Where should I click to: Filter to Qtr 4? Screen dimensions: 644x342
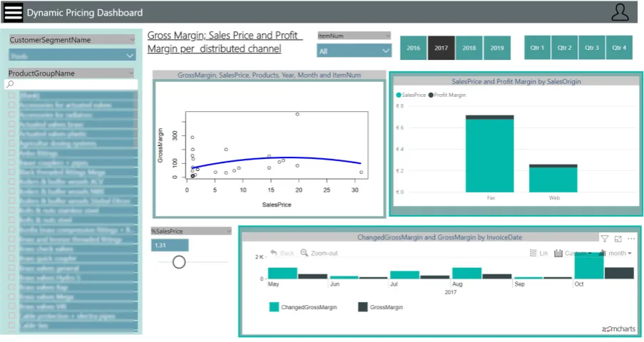(x=619, y=48)
